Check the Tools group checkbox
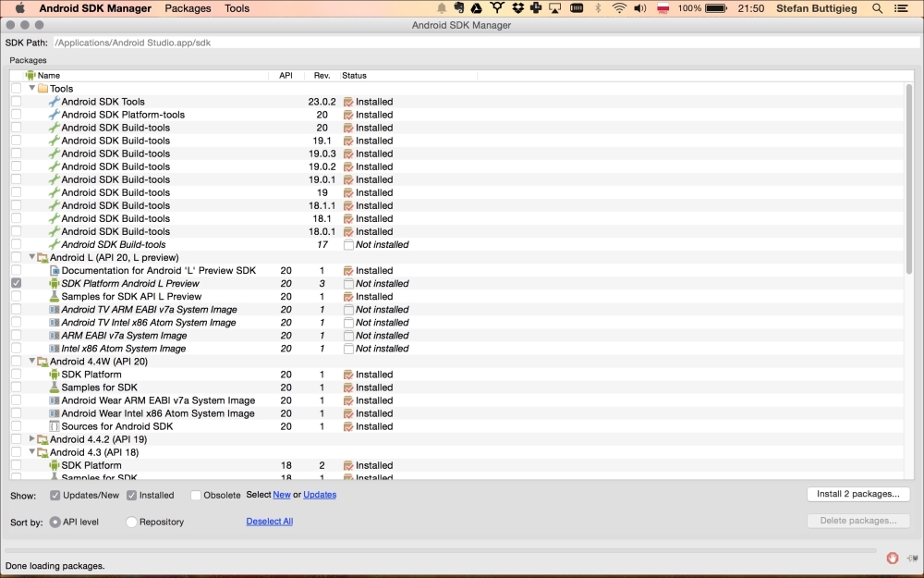This screenshot has width=924, height=578. [16, 89]
